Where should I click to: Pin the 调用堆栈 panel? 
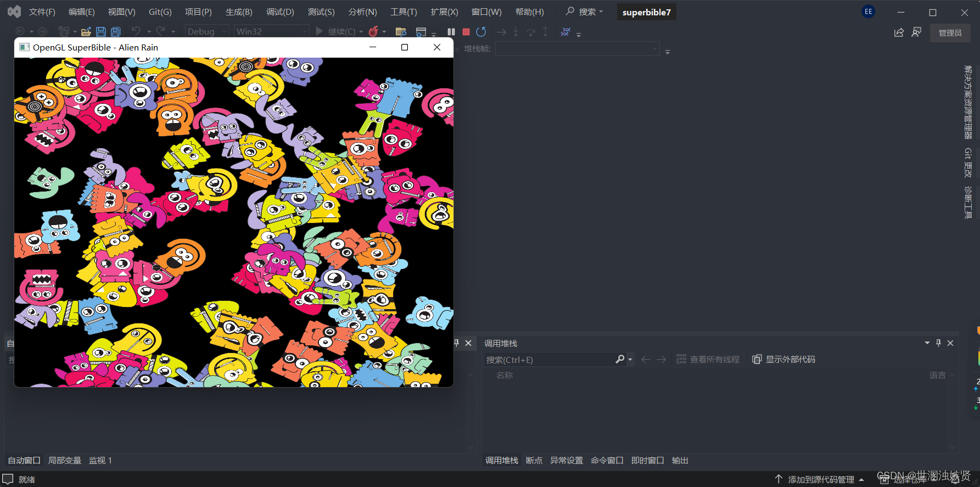coord(939,343)
